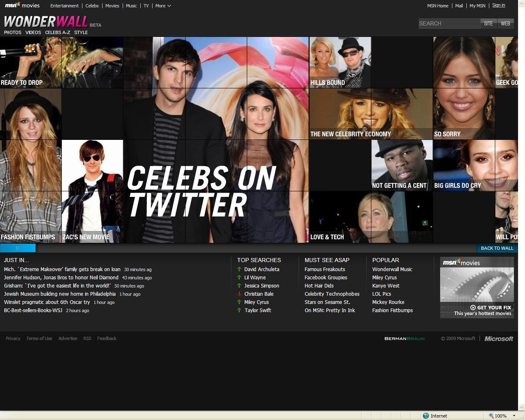Image resolution: width=525 pixels, height=420 pixels.
Task: Select Lil Wayne in Top Searches
Action: pos(255,278)
